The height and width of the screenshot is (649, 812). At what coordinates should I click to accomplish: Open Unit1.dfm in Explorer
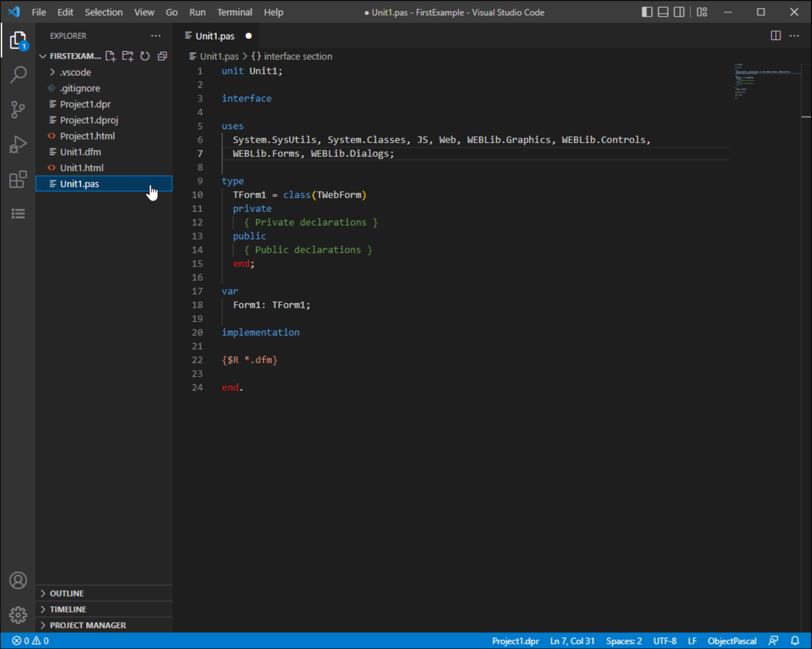(104, 152)
